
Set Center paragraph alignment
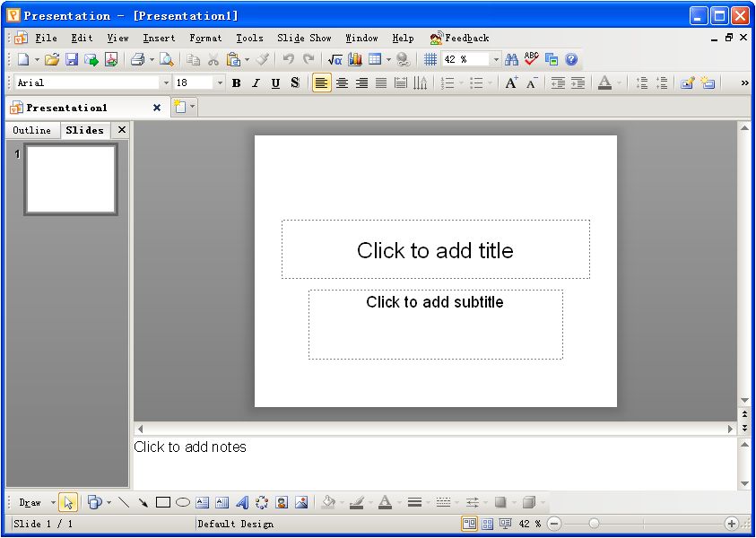342,82
